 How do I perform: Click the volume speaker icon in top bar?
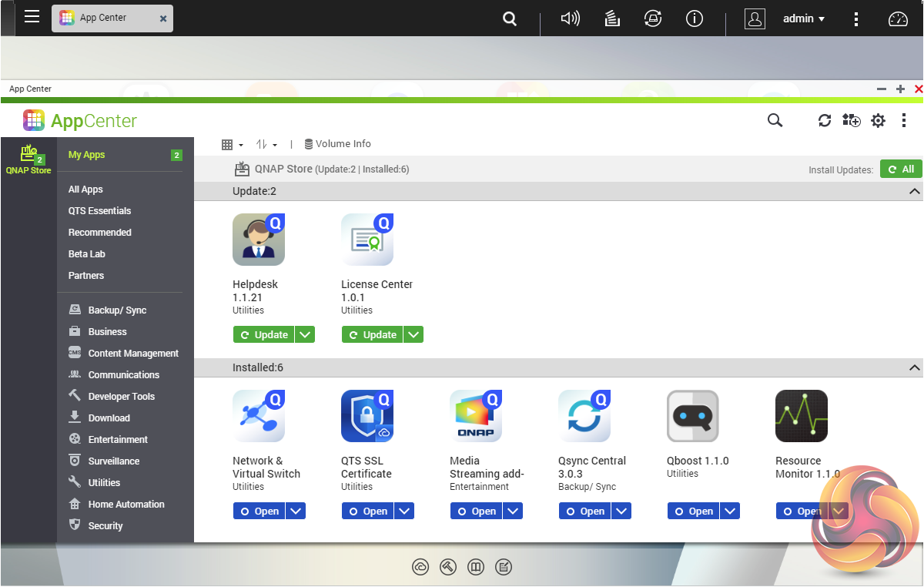(571, 18)
